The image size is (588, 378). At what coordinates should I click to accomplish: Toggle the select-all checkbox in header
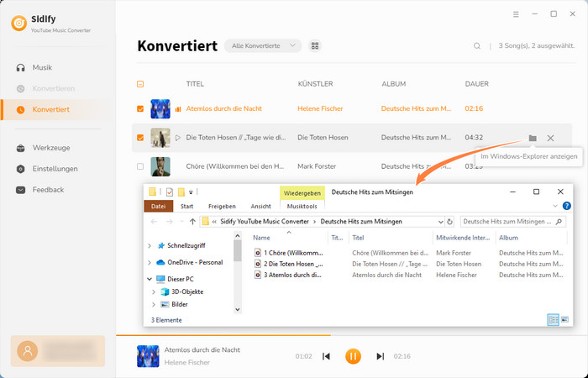coord(140,84)
